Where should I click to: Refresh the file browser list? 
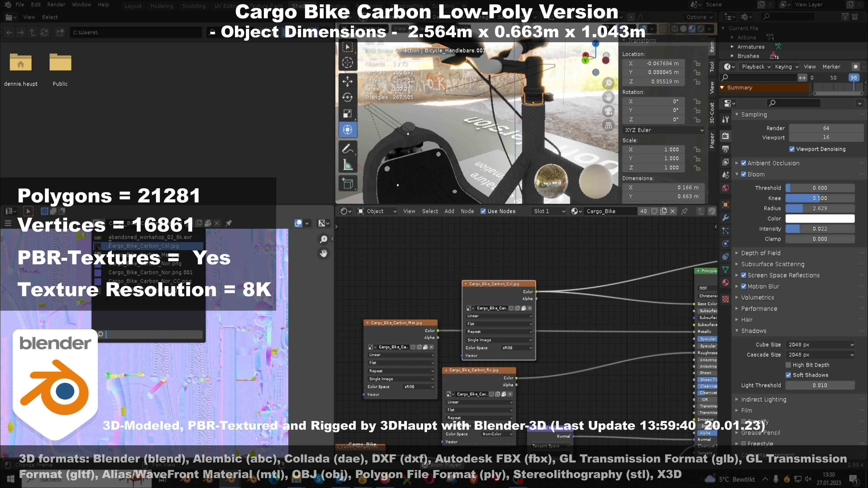(44, 32)
